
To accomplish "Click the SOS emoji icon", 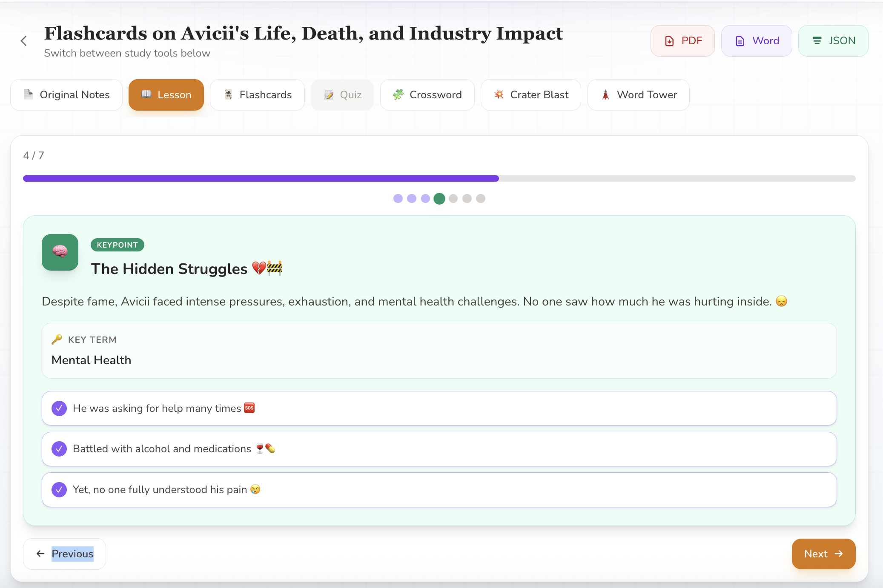I will [x=249, y=408].
